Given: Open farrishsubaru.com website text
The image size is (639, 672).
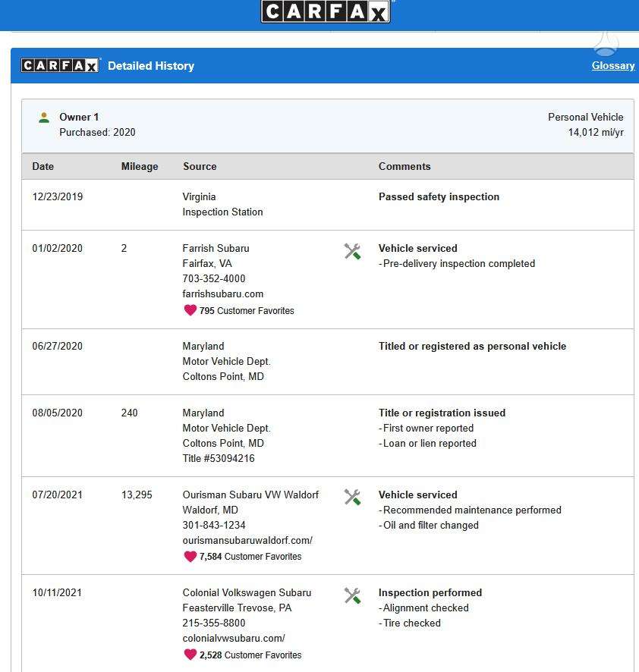Looking at the screenshot, I should pos(223,294).
